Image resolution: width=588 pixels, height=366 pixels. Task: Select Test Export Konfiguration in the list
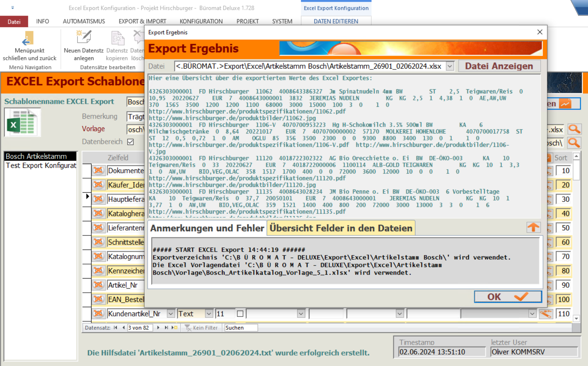coord(41,166)
